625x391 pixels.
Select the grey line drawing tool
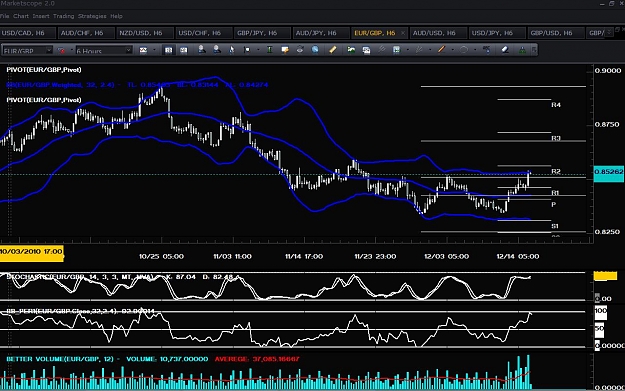419,50
